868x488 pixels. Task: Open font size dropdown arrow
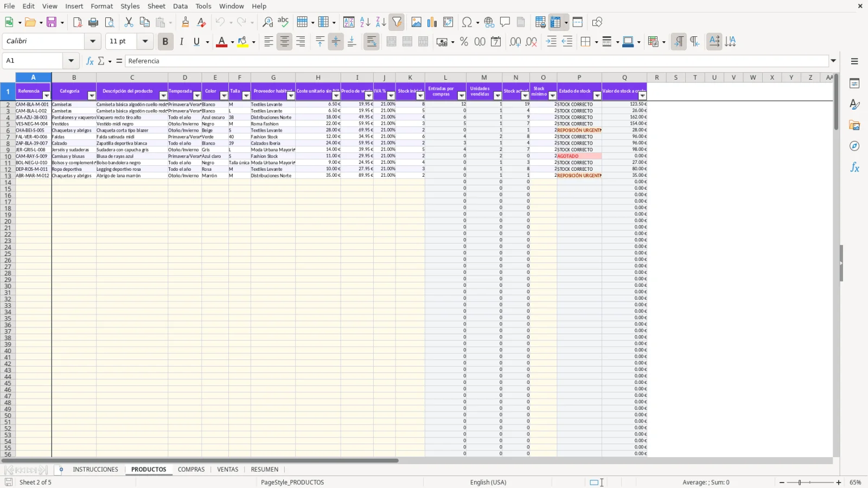coord(145,41)
